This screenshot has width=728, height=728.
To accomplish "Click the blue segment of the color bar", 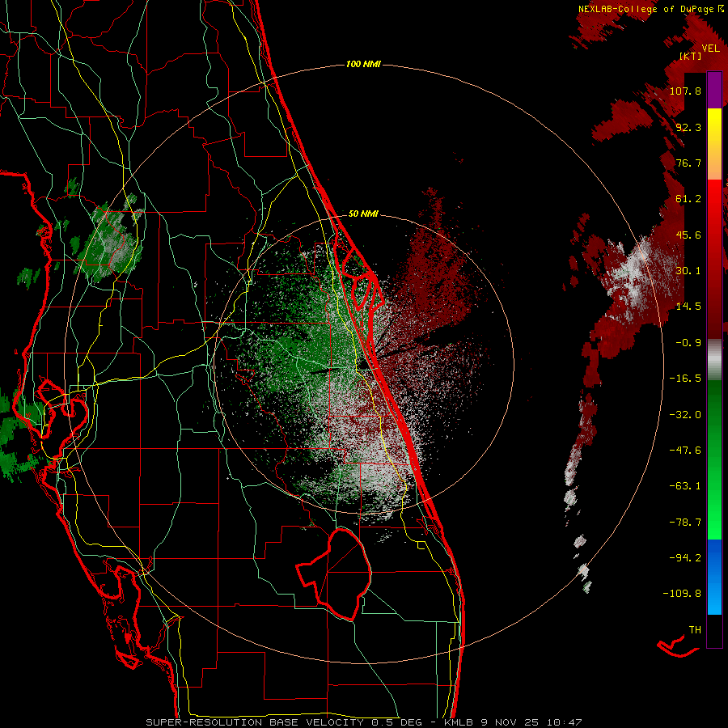I will click(714, 577).
